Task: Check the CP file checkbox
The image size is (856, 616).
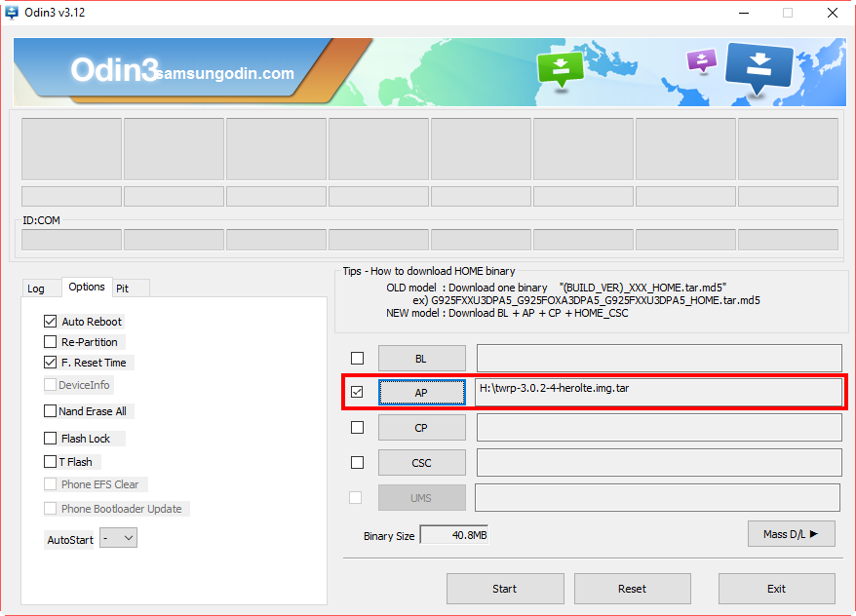Action: pos(357,427)
